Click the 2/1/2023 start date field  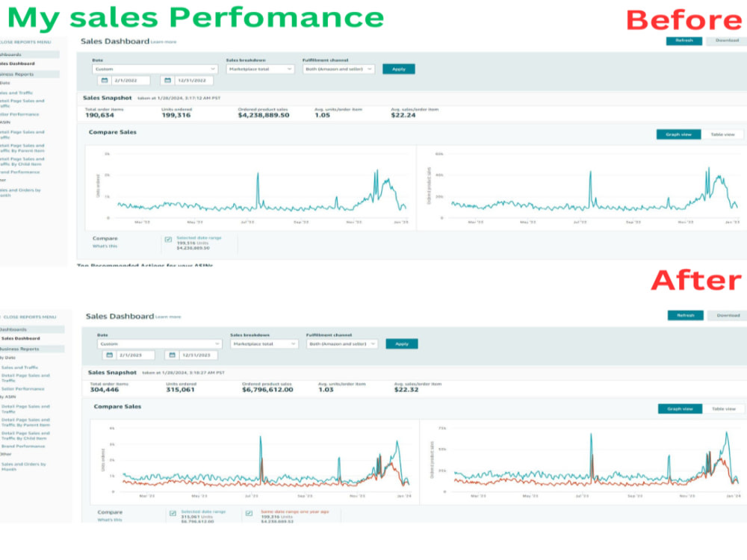click(135, 355)
